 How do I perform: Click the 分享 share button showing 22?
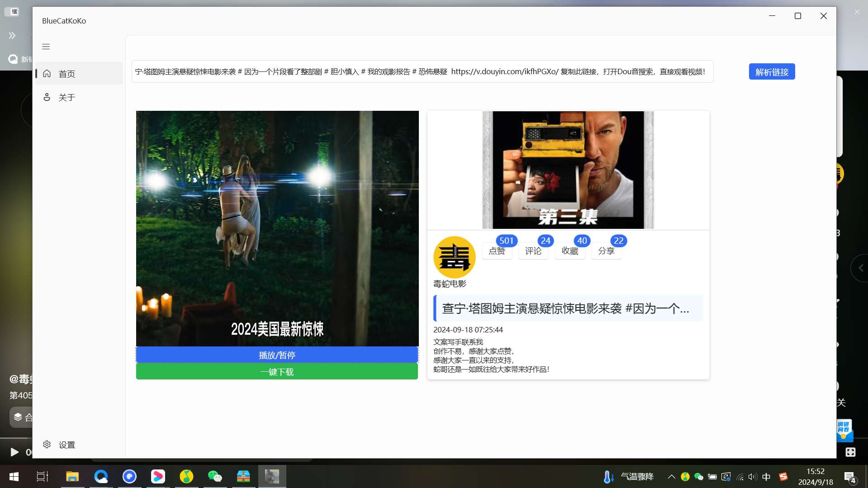(x=606, y=251)
